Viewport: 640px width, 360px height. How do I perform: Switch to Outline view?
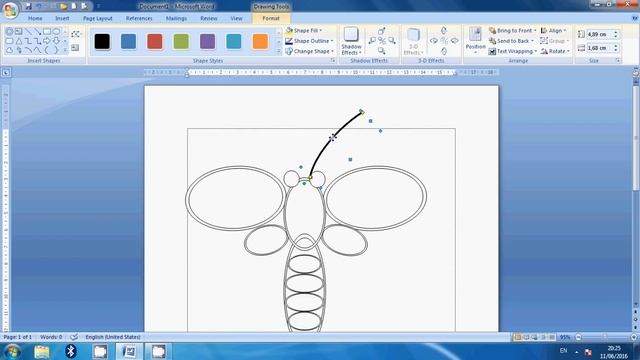[x=543, y=337]
